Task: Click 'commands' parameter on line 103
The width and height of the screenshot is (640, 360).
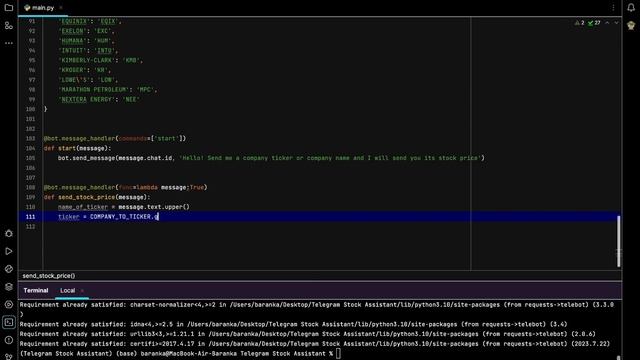Action: point(133,138)
